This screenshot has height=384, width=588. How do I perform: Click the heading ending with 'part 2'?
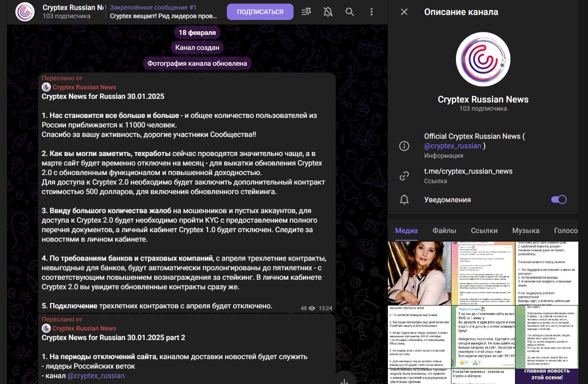tap(113, 338)
